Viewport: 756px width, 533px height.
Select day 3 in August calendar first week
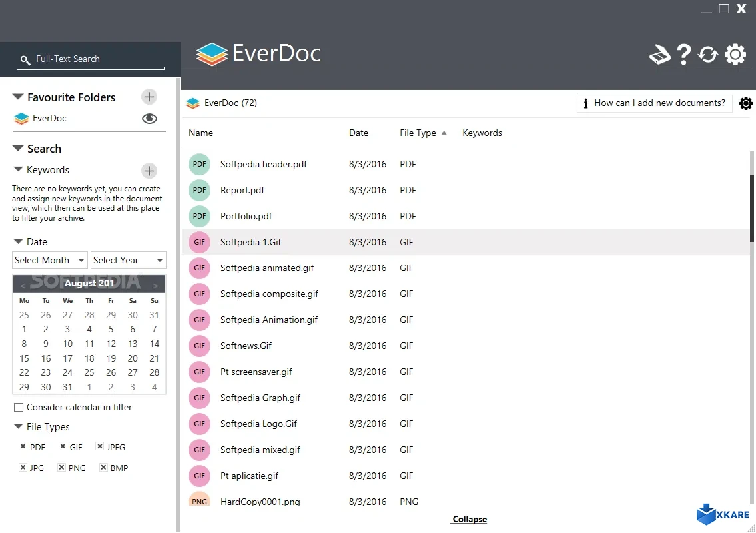pos(67,329)
